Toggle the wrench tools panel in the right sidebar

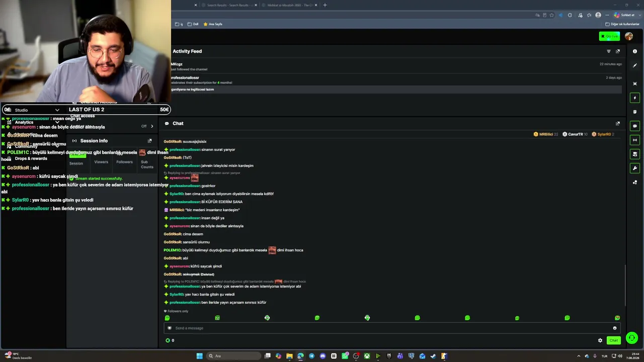635,168
